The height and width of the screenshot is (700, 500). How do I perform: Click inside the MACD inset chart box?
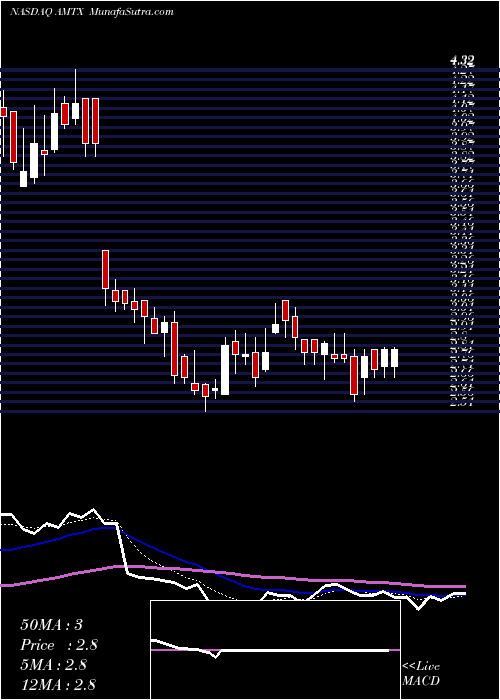(275, 650)
